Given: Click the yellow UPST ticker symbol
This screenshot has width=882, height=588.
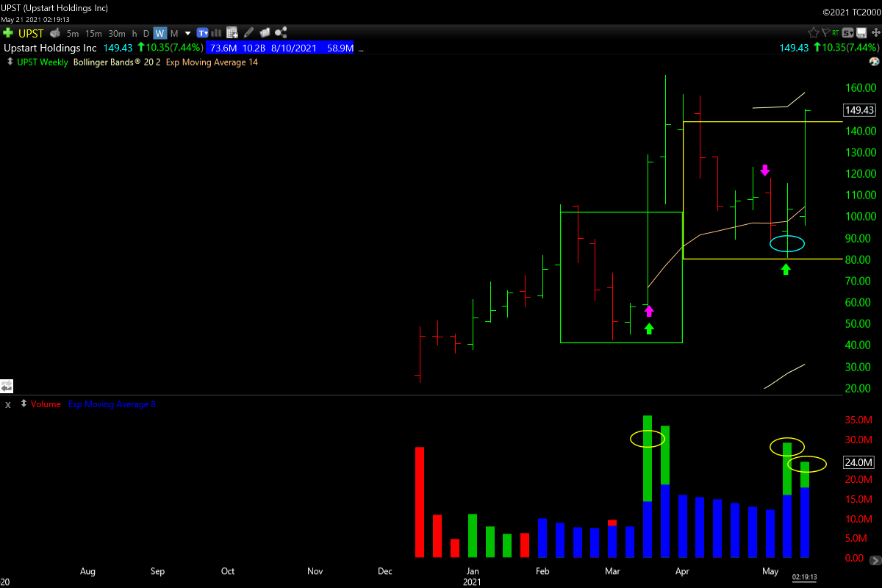Looking at the screenshot, I should click(x=31, y=33).
